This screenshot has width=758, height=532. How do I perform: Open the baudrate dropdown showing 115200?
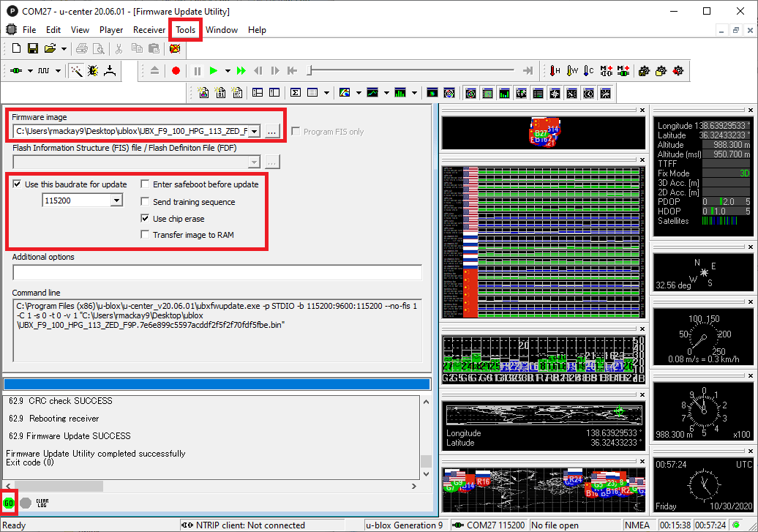(x=116, y=200)
